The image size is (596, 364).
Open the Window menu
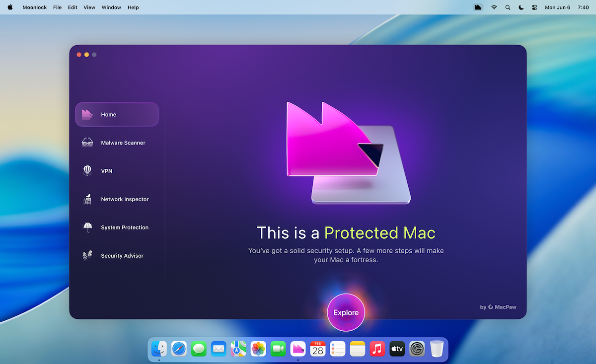pyautogui.click(x=111, y=7)
